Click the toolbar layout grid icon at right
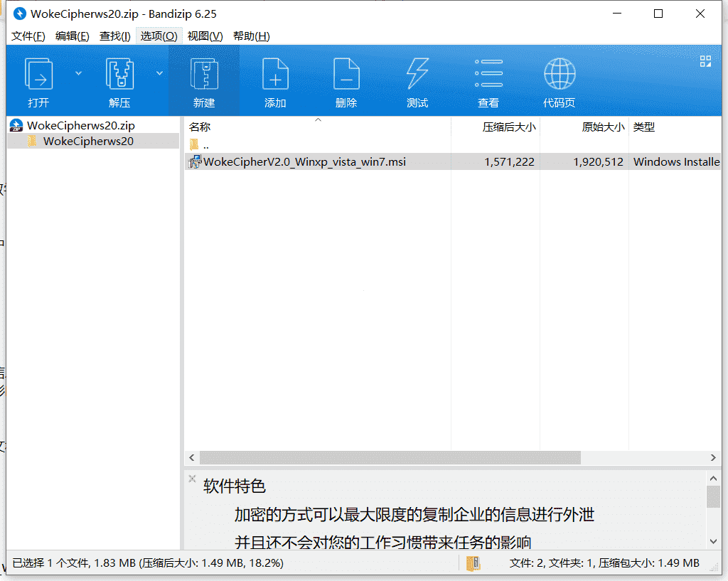Screen dimensions: 728x581 click(x=706, y=61)
